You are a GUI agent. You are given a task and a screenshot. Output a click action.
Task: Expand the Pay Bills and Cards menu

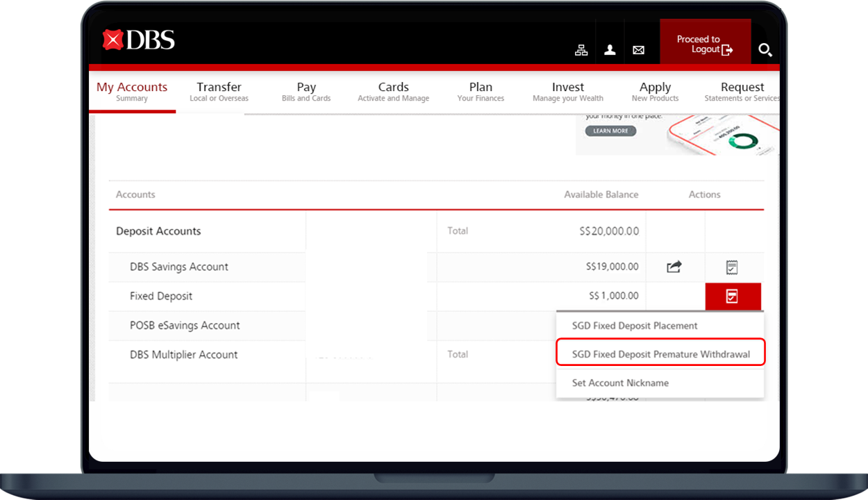[x=306, y=91]
